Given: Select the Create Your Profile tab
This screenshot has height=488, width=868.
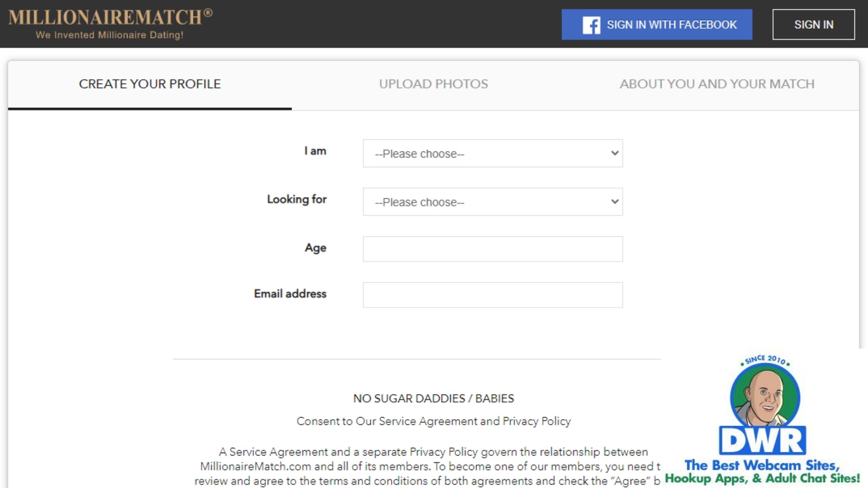Looking at the screenshot, I should [150, 84].
